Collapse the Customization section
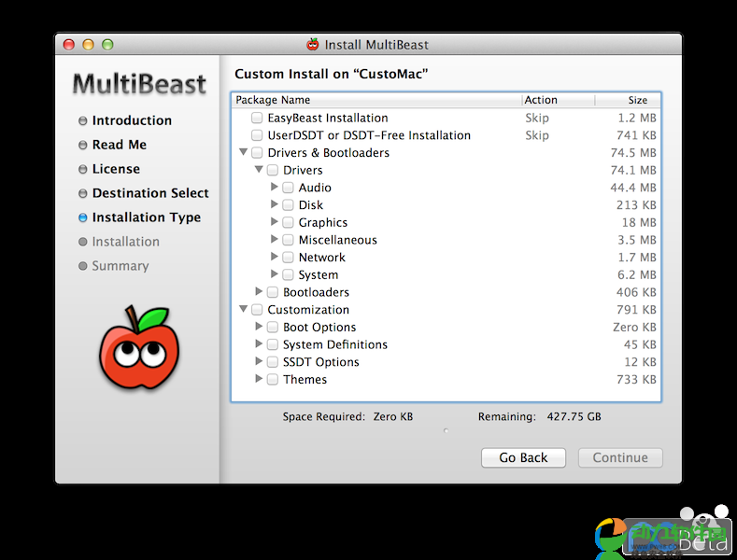 [x=244, y=310]
